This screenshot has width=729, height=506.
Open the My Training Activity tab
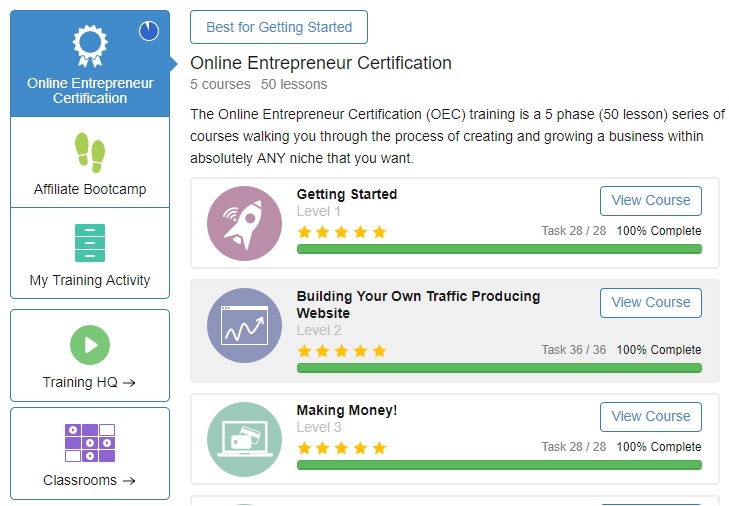[90, 253]
